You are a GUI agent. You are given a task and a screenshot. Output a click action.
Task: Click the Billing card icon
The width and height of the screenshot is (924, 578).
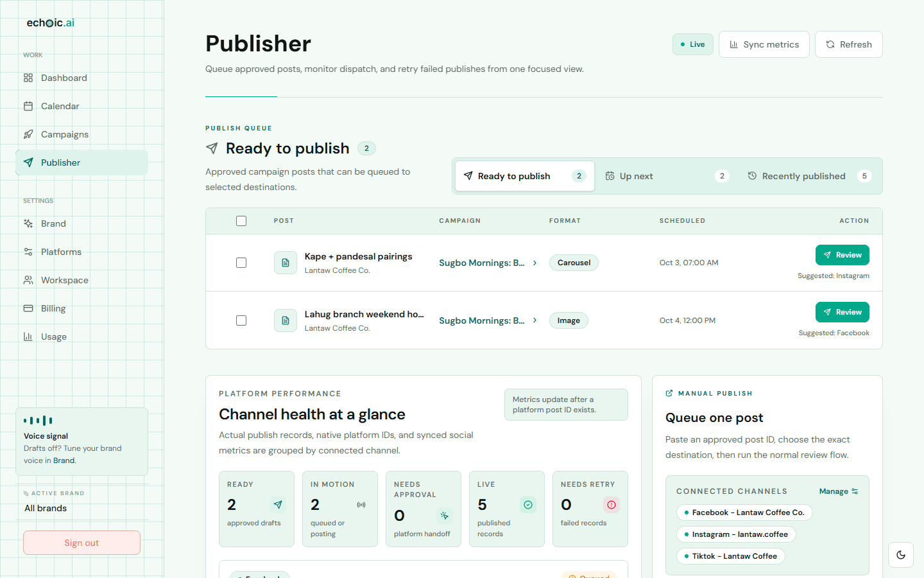[28, 308]
